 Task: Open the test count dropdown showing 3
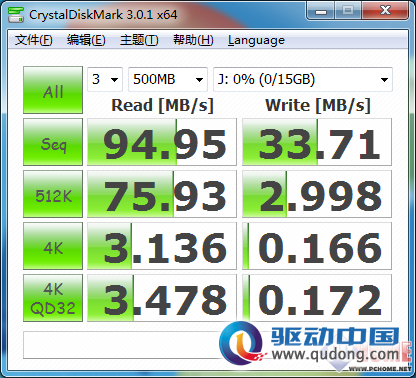pyautogui.click(x=105, y=79)
